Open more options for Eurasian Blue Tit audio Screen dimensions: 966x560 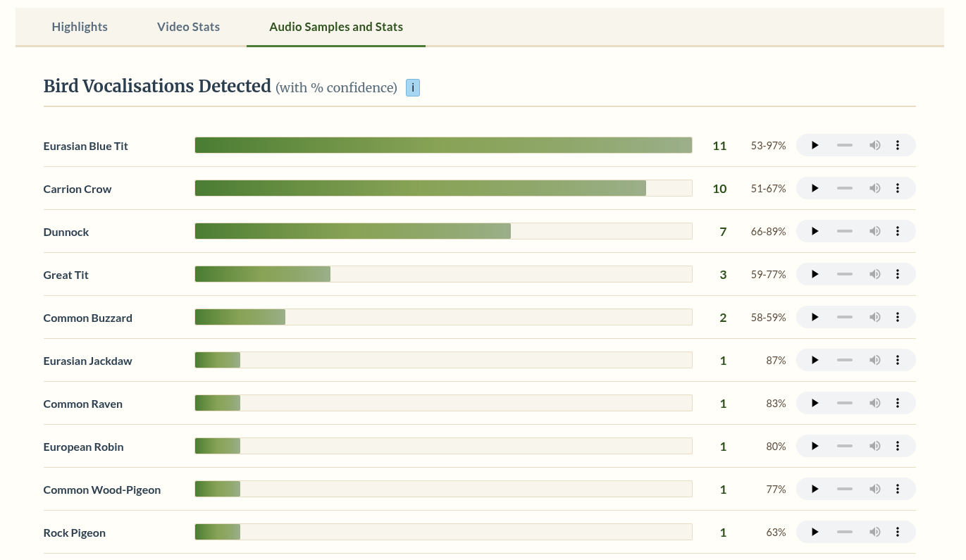(x=898, y=145)
